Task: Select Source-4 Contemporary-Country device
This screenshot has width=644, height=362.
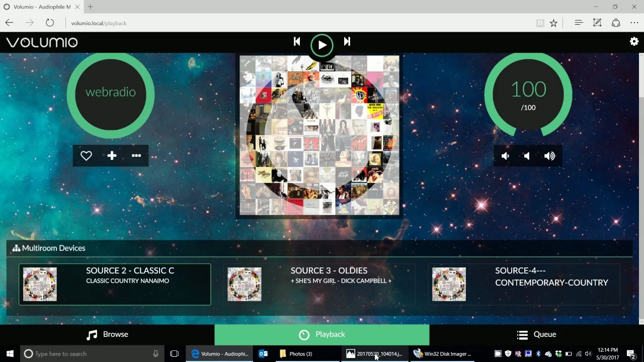Action: pos(524,284)
